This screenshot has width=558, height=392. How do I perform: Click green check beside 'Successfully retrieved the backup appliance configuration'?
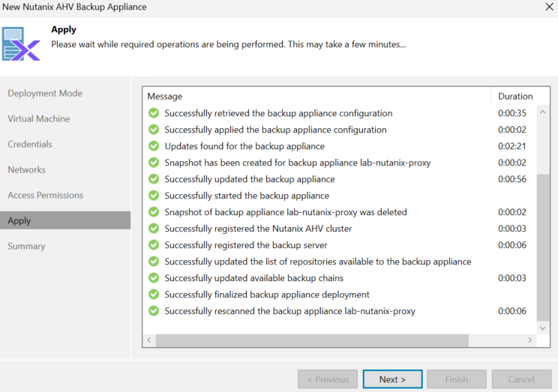click(x=154, y=113)
